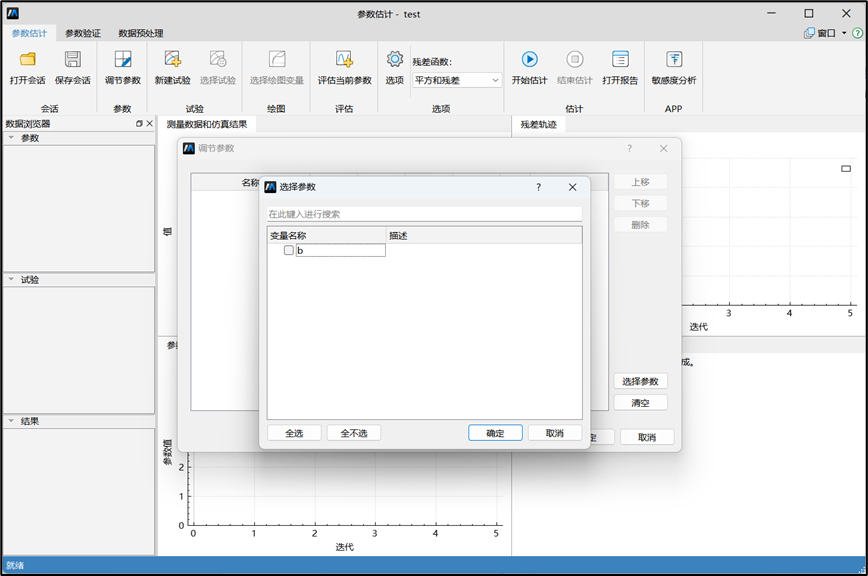Click 取消 in 选择参数 dialog

(x=555, y=433)
